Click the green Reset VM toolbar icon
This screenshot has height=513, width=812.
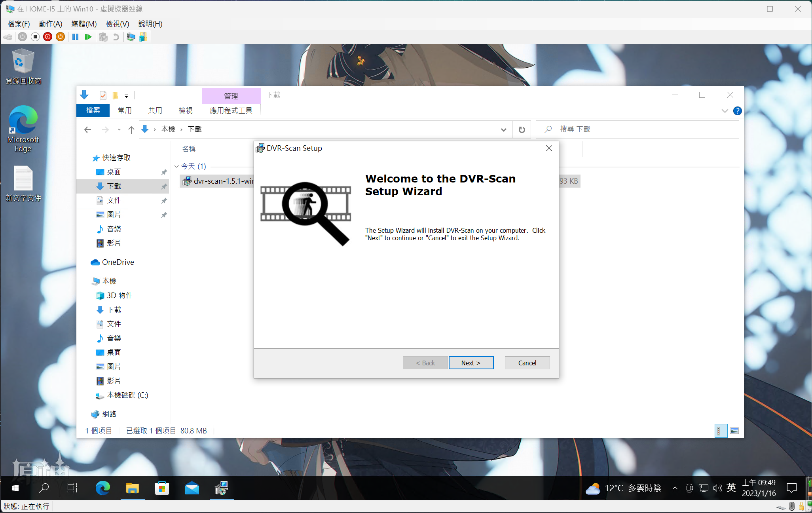click(88, 37)
